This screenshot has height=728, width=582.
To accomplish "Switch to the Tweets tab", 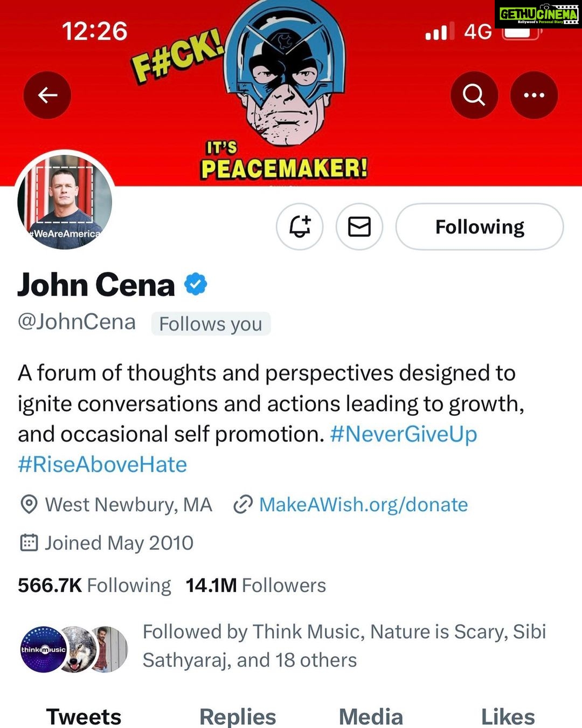I will (x=84, y=717).
